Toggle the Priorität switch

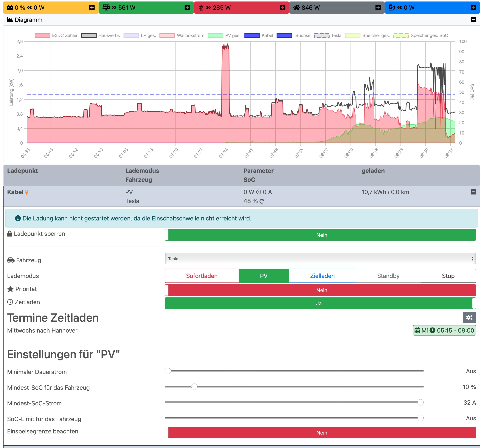click(320, 290)
